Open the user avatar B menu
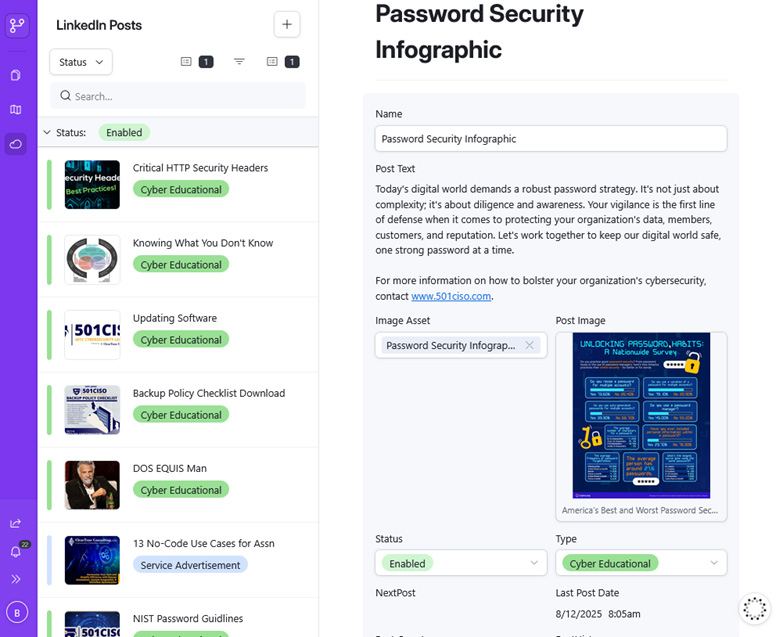This screenshot has width=783, height=637. click(x=16, y=612)
